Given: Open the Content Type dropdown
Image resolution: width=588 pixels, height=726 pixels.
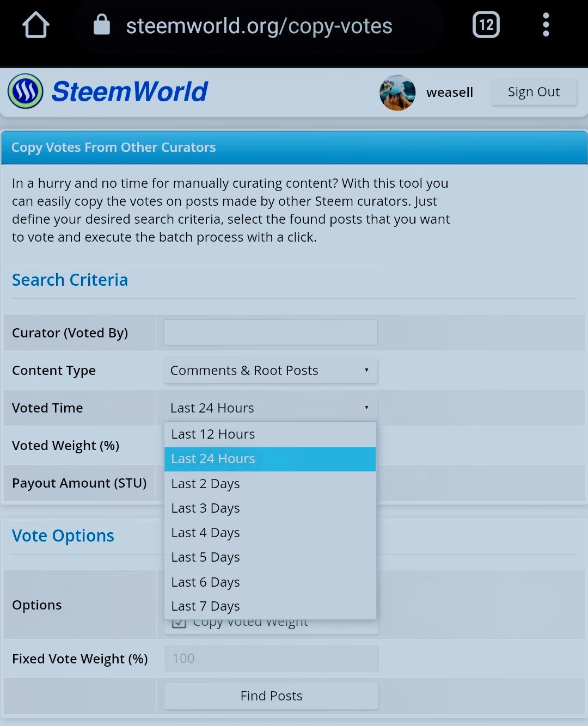Looking at the screenshot, I should [271, 370].
